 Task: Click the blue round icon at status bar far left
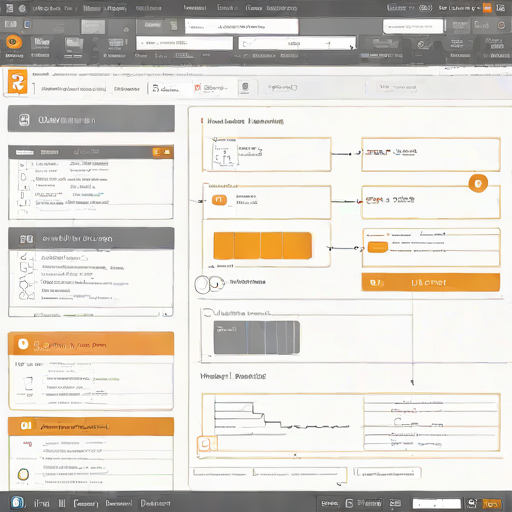pos(17,502)
